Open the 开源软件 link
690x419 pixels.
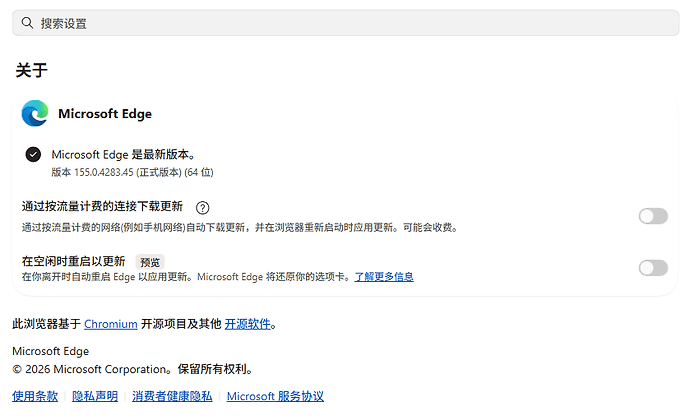pos(247,324)
